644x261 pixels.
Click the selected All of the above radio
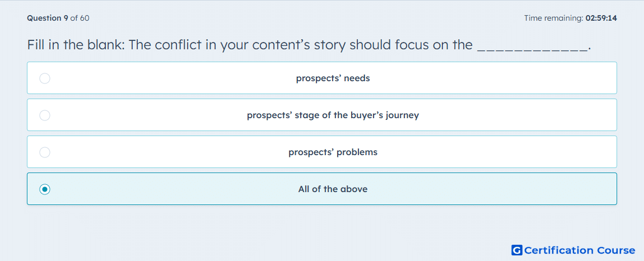[45, 189]
